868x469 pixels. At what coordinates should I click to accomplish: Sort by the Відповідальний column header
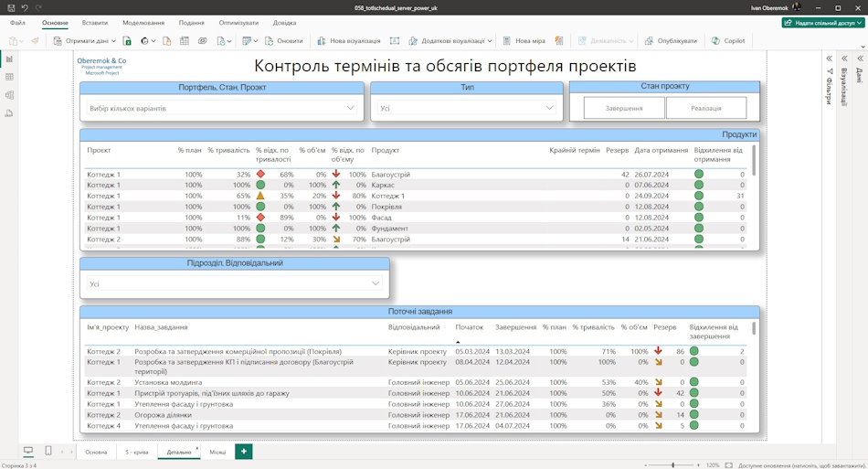pyautogui.click(x=414, y=327)
